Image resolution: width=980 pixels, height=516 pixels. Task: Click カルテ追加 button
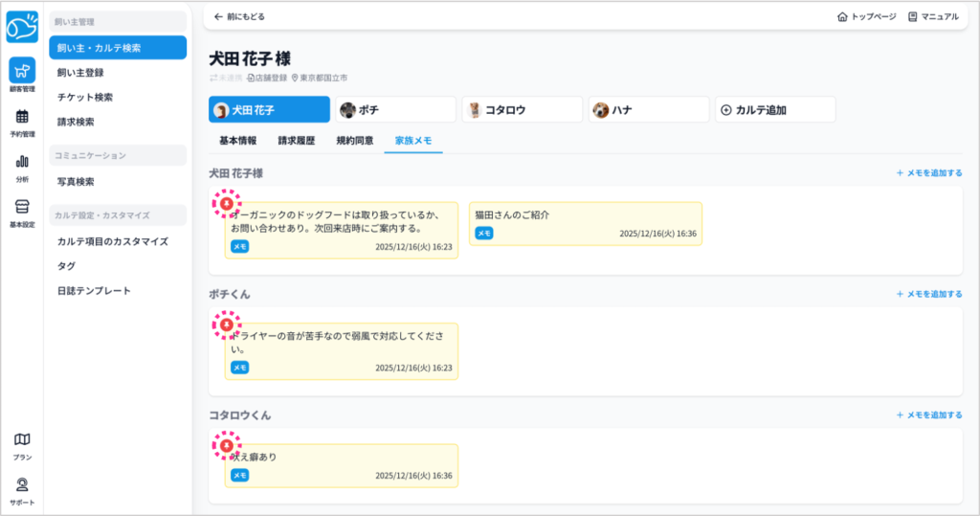click(x=774, y=110)
